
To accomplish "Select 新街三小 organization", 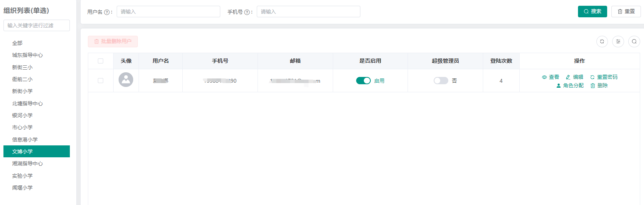I will point(36,67).
